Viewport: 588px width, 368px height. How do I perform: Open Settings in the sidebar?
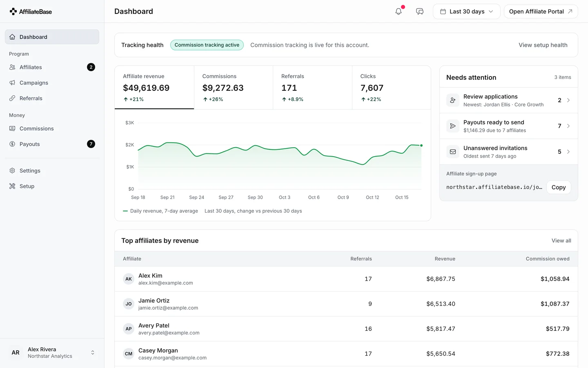coord(52,171)
